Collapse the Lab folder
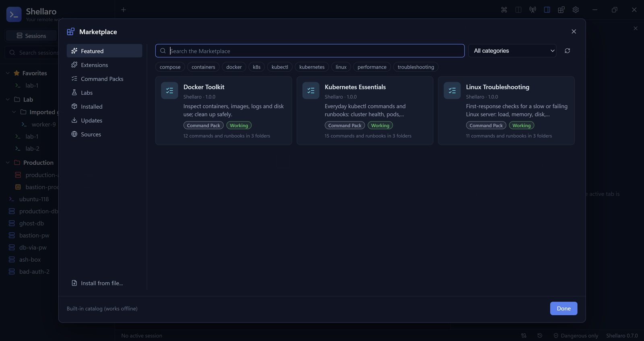The image size is (644, 341). (7, 99)
